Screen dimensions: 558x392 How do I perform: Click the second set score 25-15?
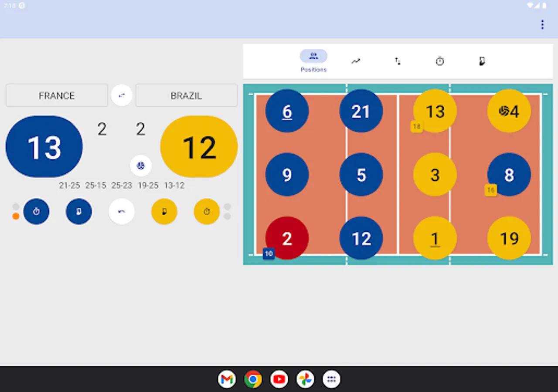[x=96, y=186]
